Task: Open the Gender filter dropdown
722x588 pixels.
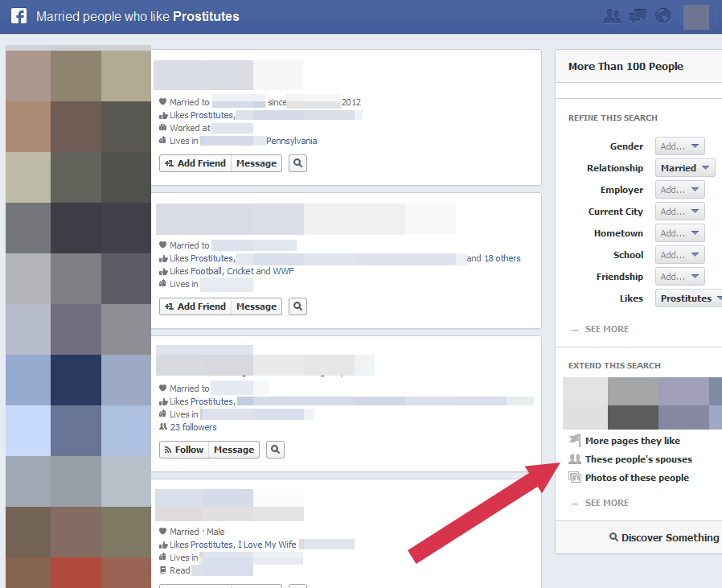Action: tap(679, 146)
